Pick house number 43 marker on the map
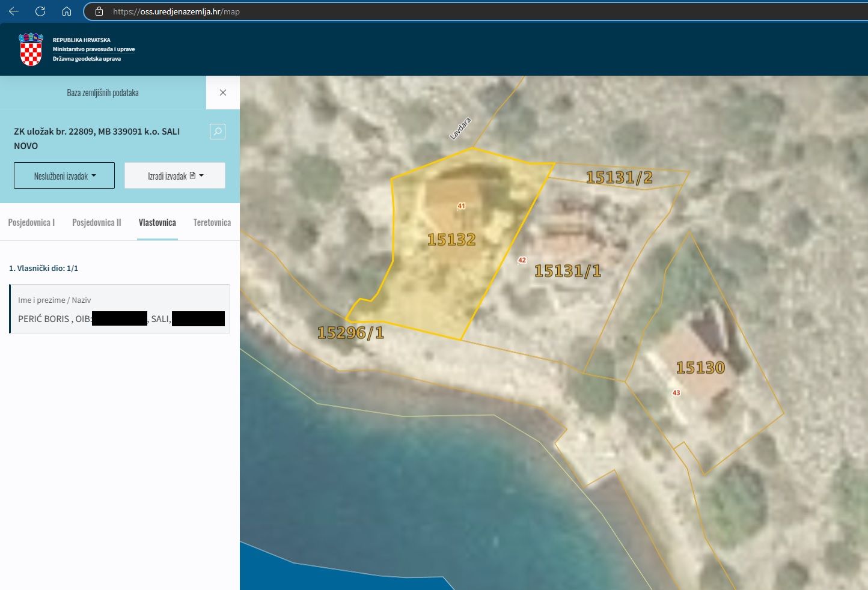This screenshot has height=590, width=868. pos(676,393)
